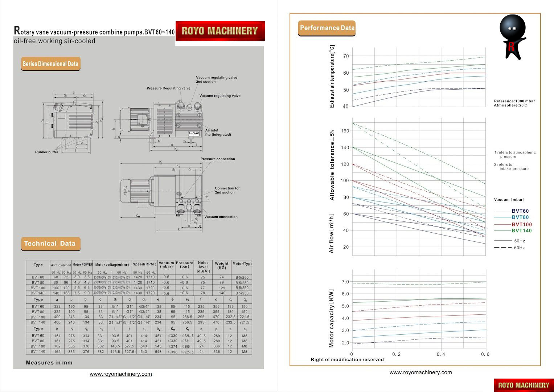The width and height of the screenshot is (554, 392).
Task: Select the Series Dimensional Data heading badge
Action: tap(50, 64)
